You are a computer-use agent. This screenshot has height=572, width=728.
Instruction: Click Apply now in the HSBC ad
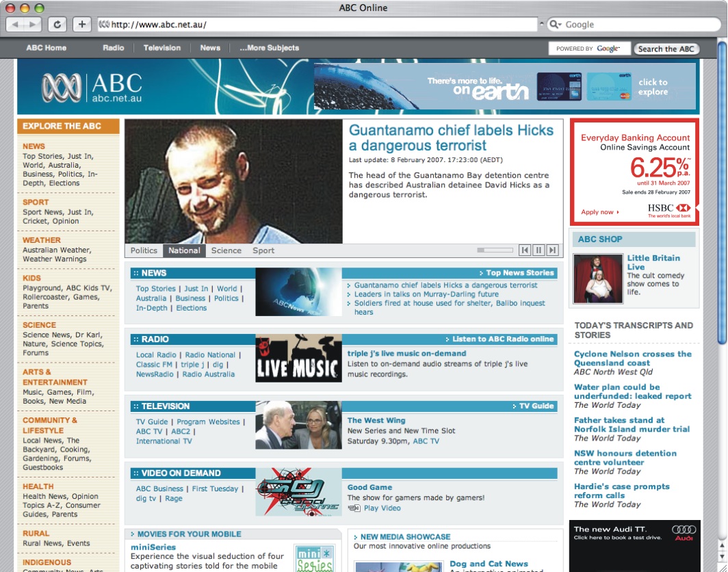[600, 212]
